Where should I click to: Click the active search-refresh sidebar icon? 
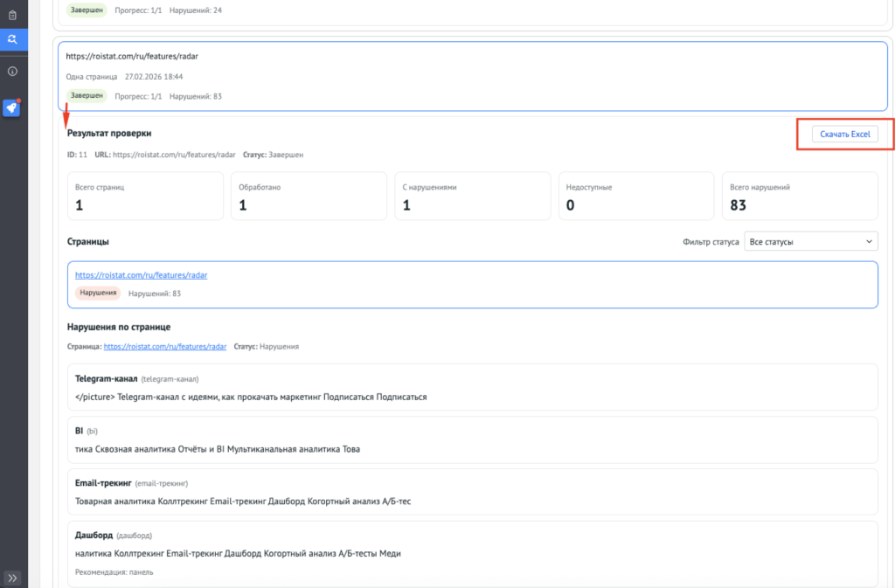click(x=12, y=39)
